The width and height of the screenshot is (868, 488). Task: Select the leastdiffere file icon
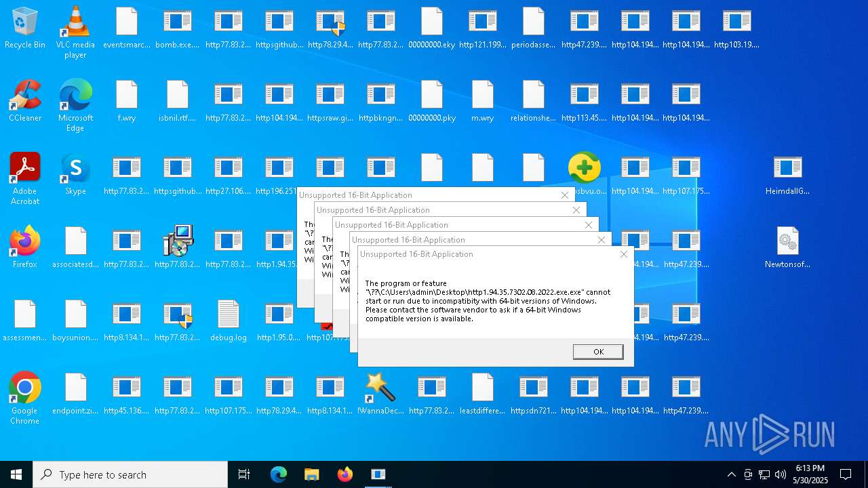pos(483,394)
